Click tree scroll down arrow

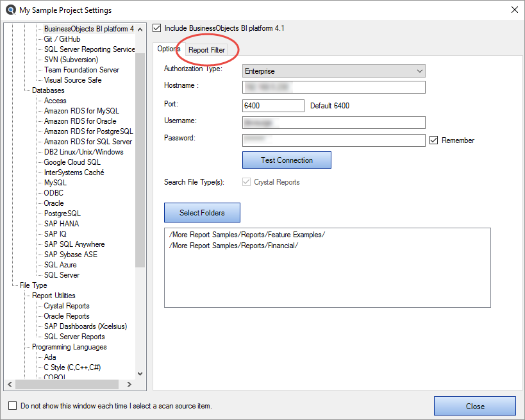(x=140, y=373)
